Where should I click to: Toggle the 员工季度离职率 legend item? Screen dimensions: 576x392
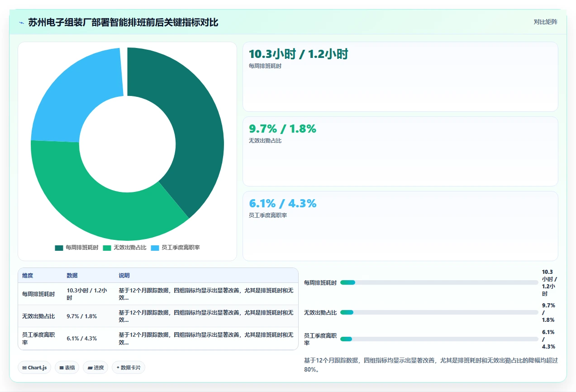click(175, 248)
